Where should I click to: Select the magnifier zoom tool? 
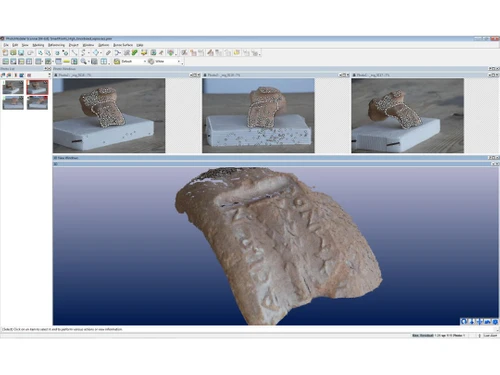tap(83, 61)
